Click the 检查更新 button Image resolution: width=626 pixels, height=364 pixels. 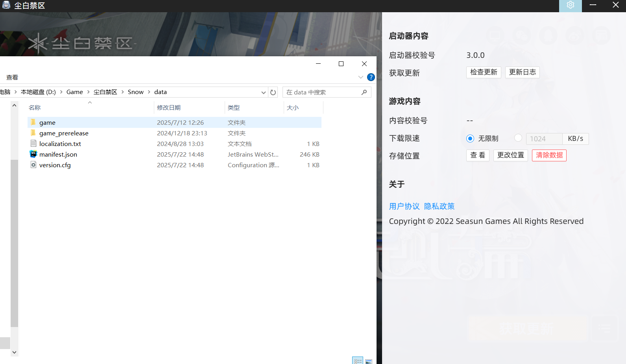tap(484, 72)
